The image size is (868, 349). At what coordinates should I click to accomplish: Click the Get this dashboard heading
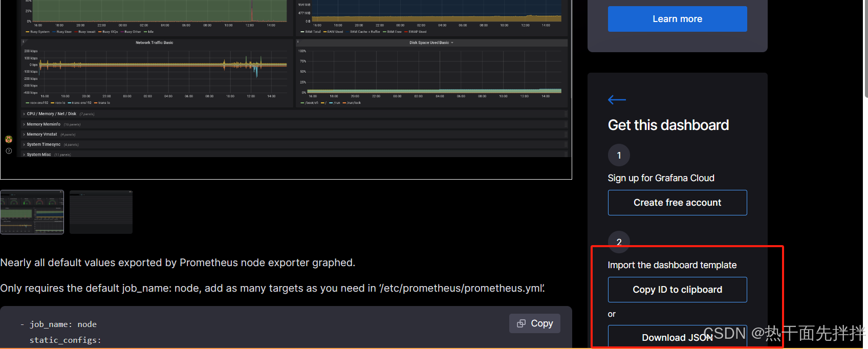(x=668, y=125)
